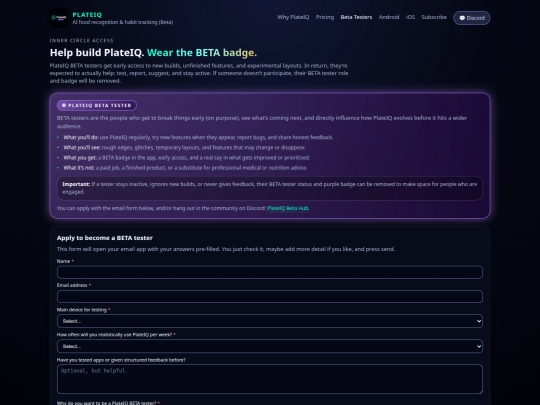Viewport: 540px width, 405px height.
Task: Focus the Email address input field
Action: (x=270, y=297)
